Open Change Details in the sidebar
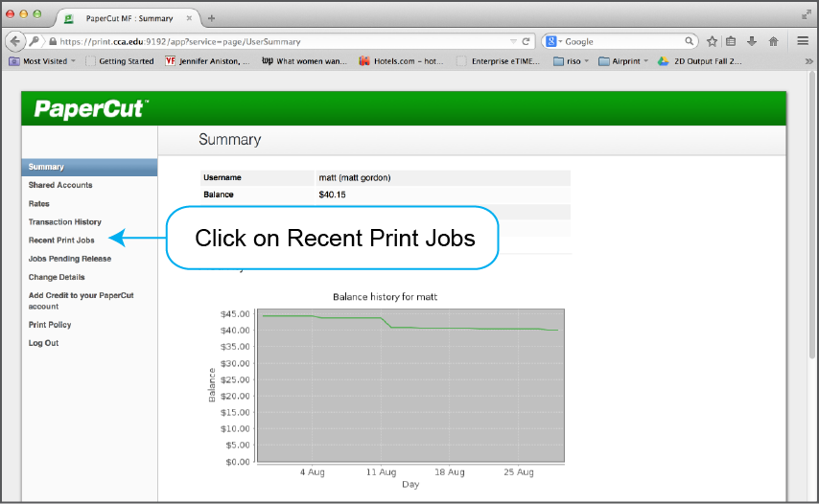The width and height of the screenshot is (819, 504). 57,277
